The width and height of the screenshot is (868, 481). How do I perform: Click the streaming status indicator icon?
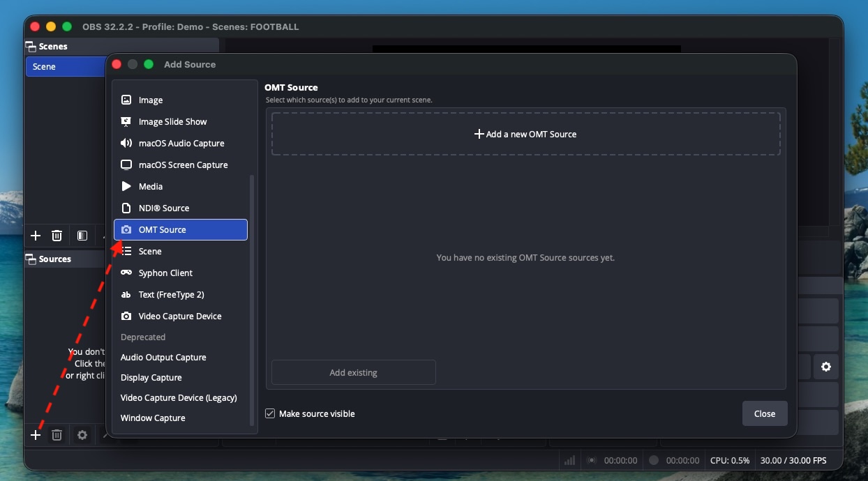592,460
